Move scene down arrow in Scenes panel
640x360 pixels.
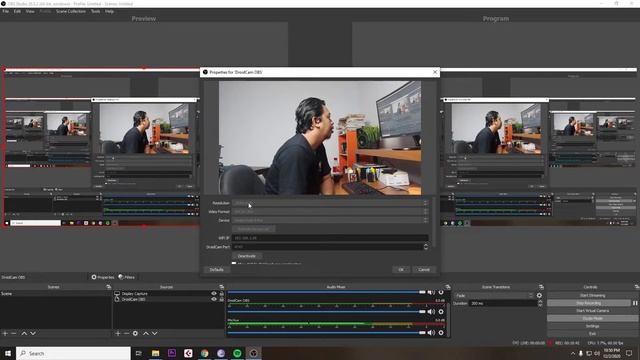[33, 333]
